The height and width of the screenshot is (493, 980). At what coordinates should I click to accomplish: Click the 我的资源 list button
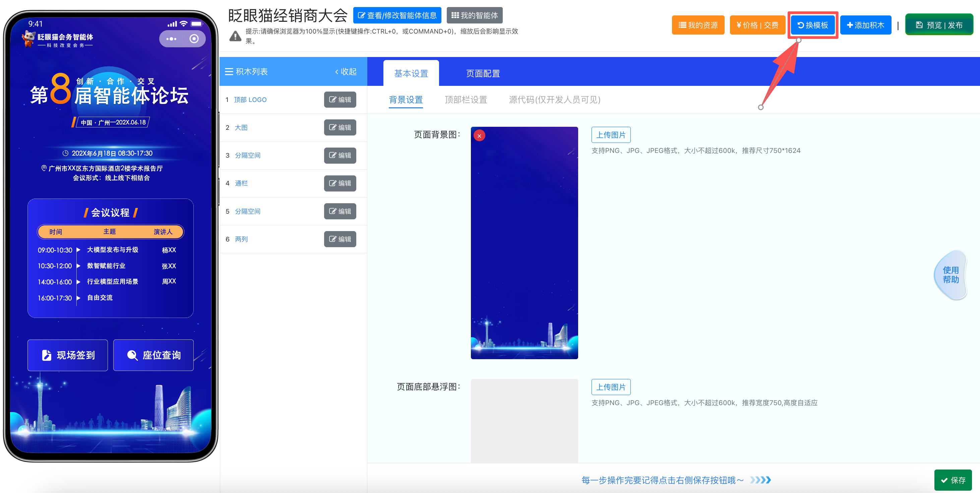tap(698, 25)
